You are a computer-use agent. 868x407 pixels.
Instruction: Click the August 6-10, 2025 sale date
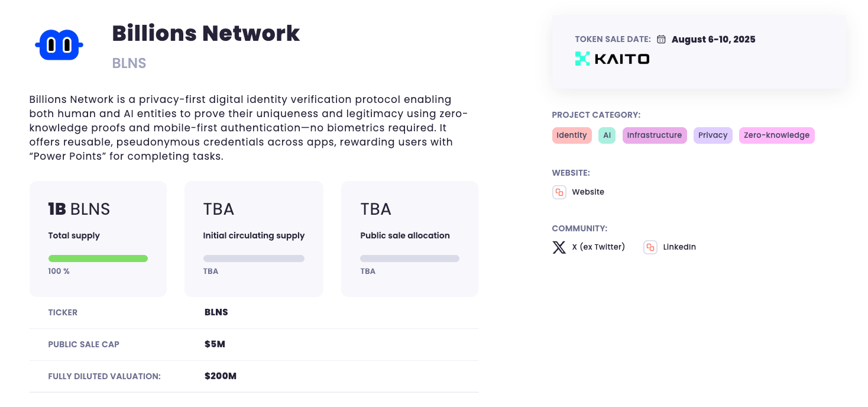point(713,39)
